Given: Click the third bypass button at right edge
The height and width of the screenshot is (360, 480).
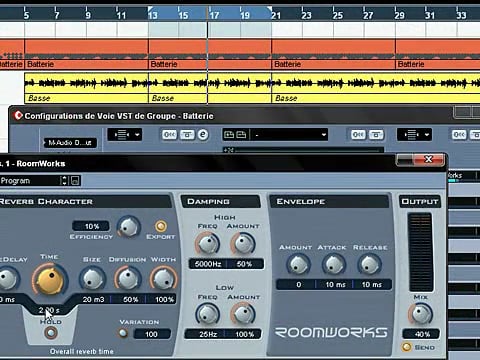Looking at the screenshot, I should click(459, 135).
